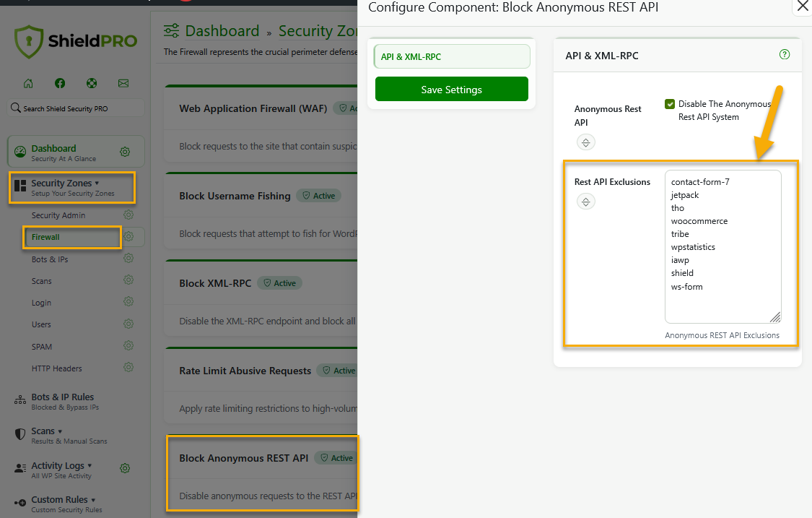Open Activity Logs gear settings
Image resolution: width=812 pixels, height=518 pixels.
(125, 468)
